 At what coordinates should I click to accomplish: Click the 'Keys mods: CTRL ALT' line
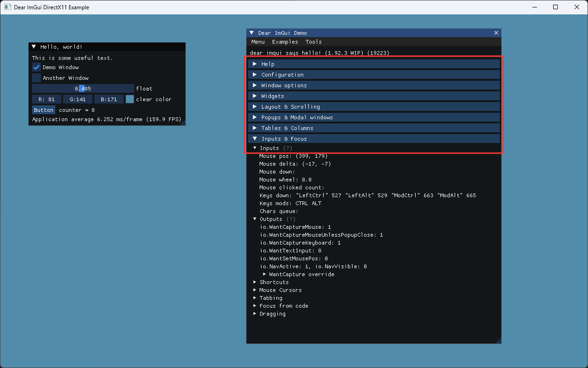pos(290,203)
